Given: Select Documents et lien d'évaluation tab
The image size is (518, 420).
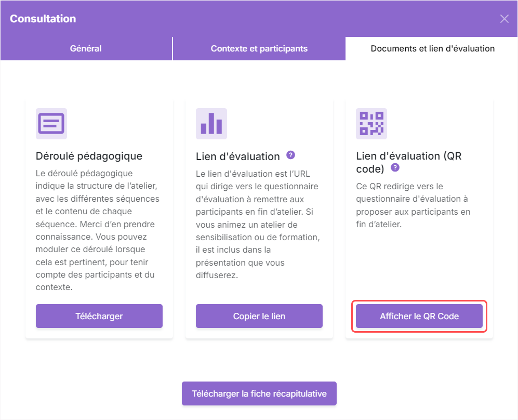Looking at the screenshot, I should 432,48.
